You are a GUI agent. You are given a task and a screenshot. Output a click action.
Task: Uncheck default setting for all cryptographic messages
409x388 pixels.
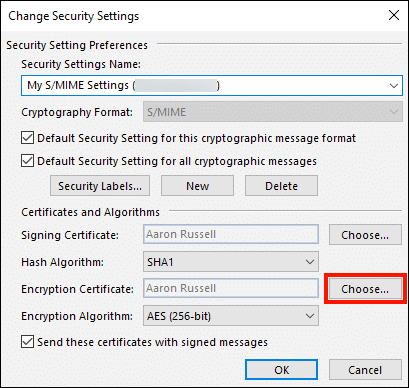pyautogui.click(x=27, y=161)
